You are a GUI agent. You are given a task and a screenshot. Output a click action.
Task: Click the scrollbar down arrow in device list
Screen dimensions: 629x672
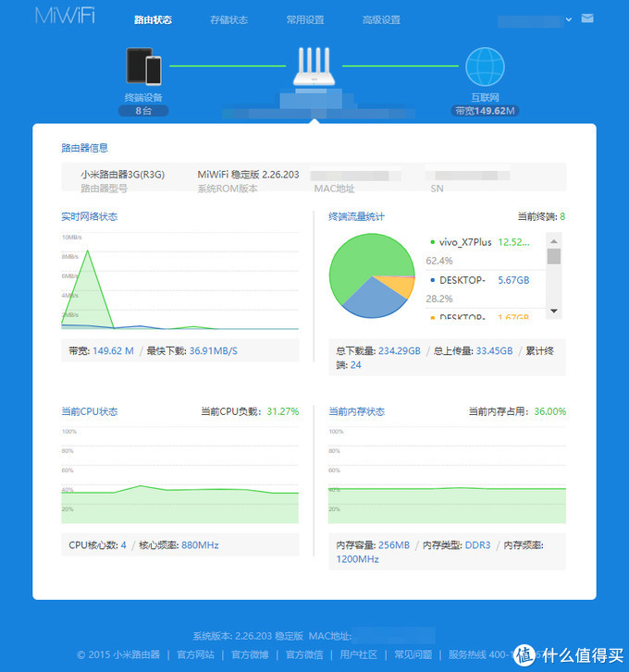point(554,312)
